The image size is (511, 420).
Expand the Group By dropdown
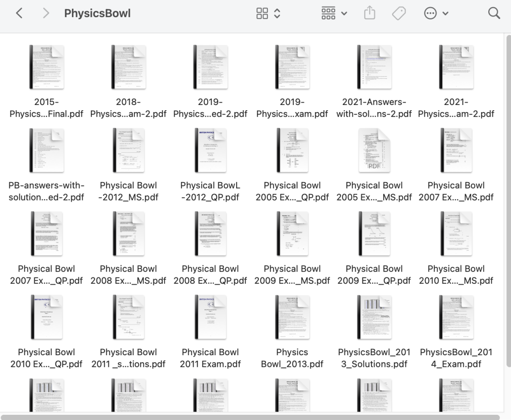click(x=334, y=13)
